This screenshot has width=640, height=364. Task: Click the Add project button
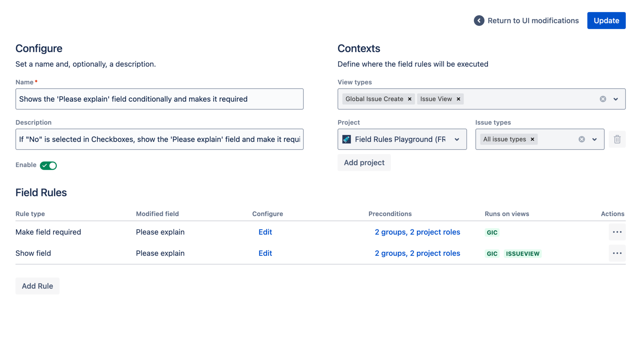click(364, 163)
